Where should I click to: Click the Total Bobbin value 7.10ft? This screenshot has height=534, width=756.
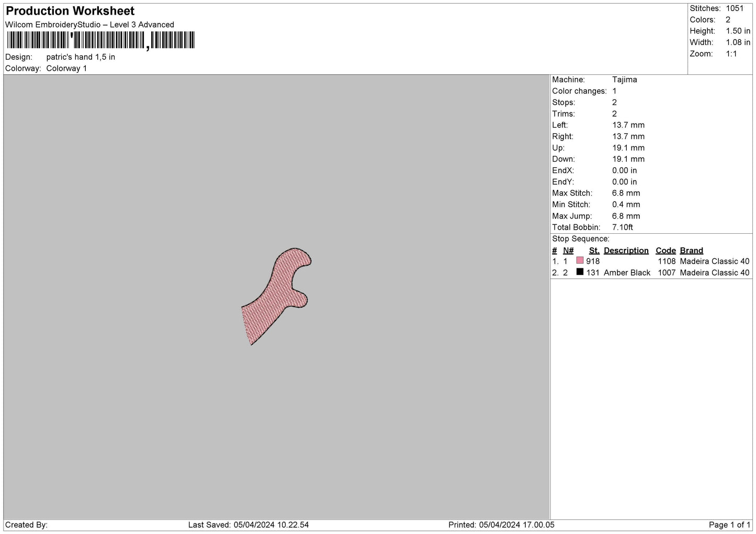623,228
